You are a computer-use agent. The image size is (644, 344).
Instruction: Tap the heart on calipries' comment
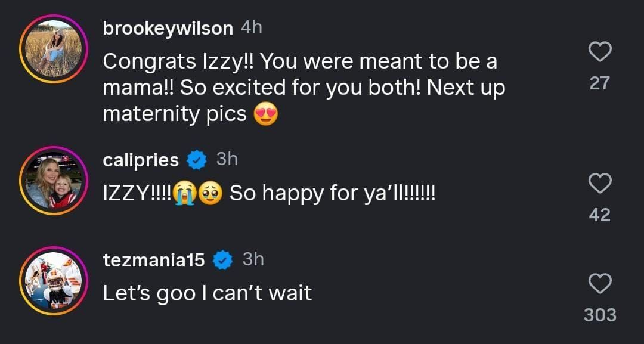(599, 184)
